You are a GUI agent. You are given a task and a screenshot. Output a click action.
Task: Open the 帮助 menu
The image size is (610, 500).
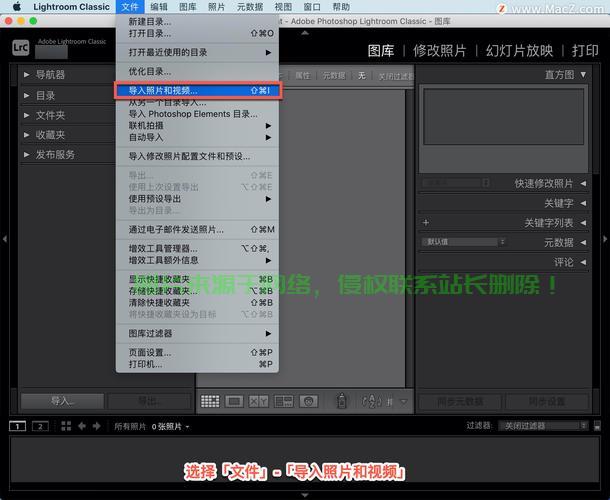click(341, 7)
